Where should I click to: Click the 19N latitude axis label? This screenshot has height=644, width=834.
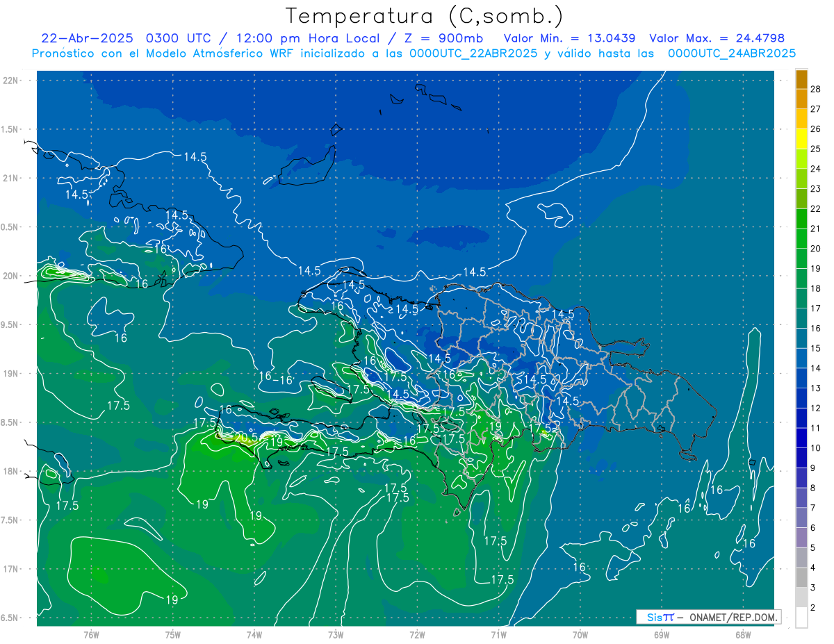[12, 373]
